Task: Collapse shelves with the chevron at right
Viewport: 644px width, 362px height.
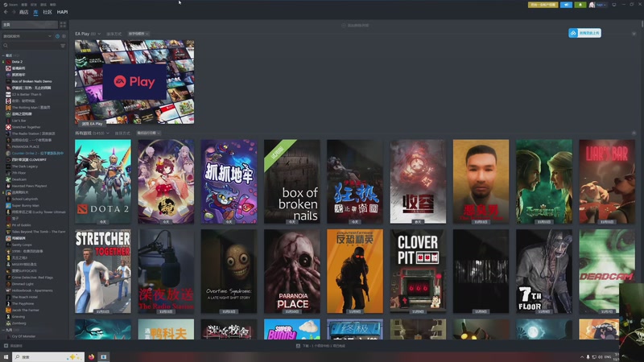Action: [x=634, y=33]
